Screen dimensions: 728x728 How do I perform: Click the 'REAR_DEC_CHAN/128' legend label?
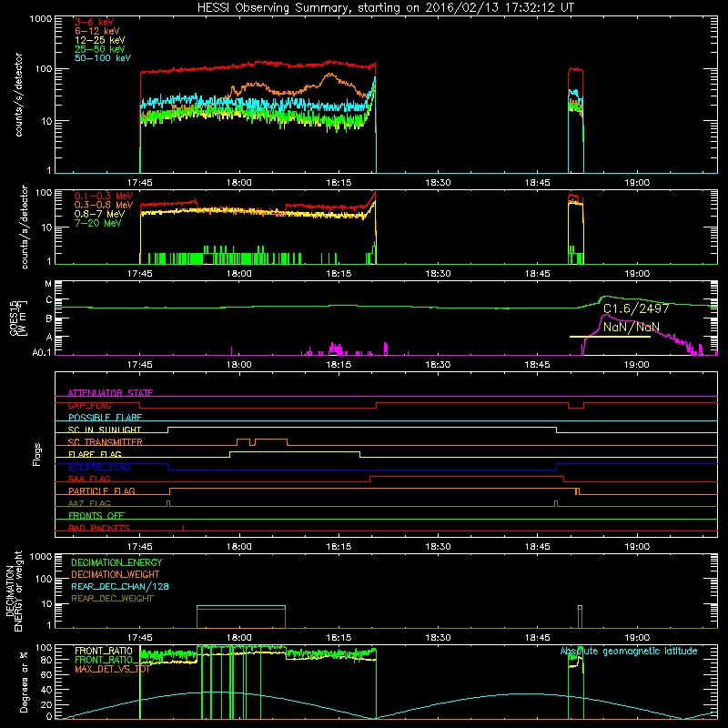click(120, 586)
